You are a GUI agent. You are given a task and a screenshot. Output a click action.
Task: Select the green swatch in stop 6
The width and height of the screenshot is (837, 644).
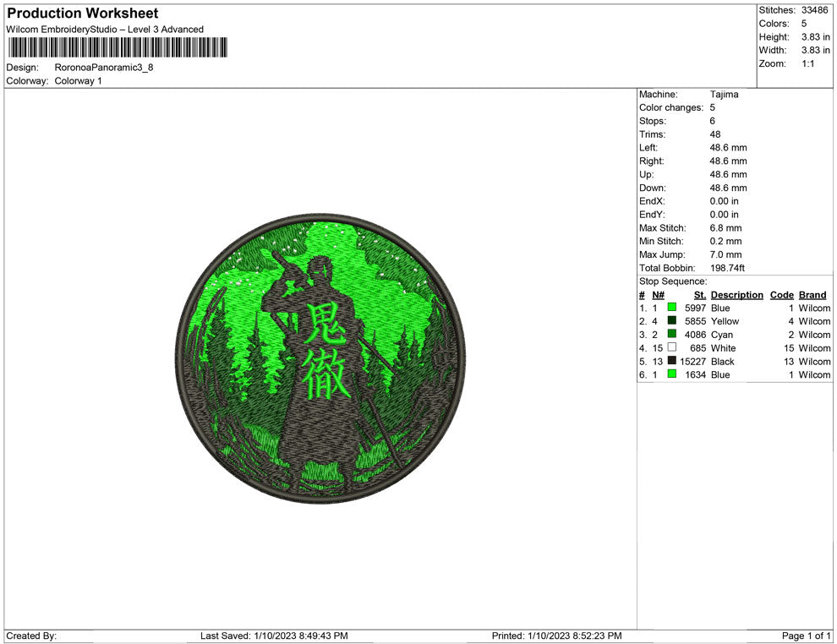[x=672, y=374]
